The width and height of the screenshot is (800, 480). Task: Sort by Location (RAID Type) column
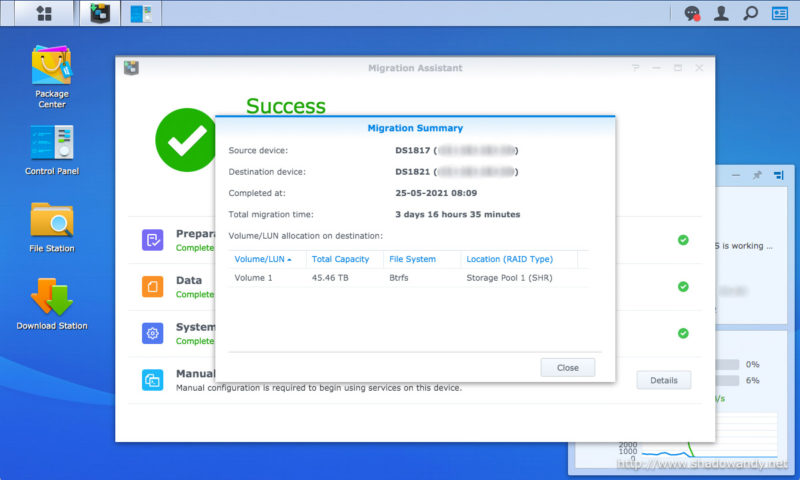(x=519, y=259)
